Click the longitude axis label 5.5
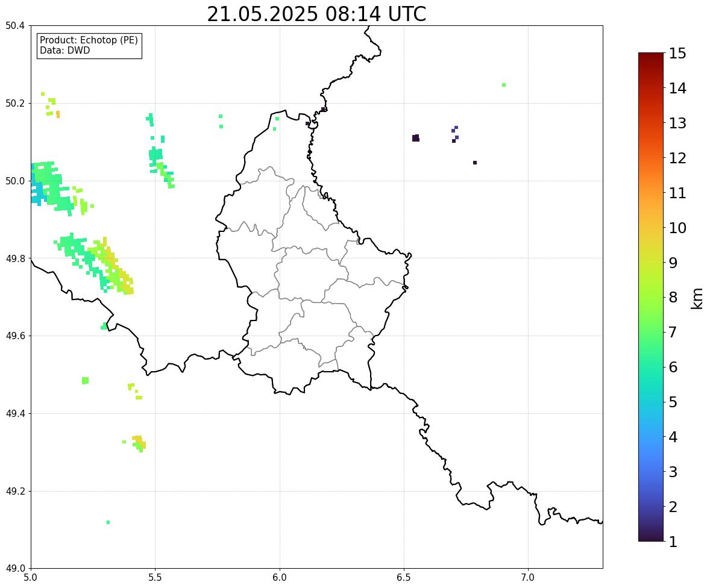The height and width of the screenshot is (588, 710). (x=156, y=578)
